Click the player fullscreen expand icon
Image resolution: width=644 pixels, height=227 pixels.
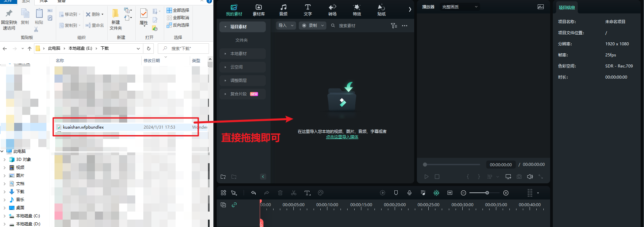[x=541, y=177]
